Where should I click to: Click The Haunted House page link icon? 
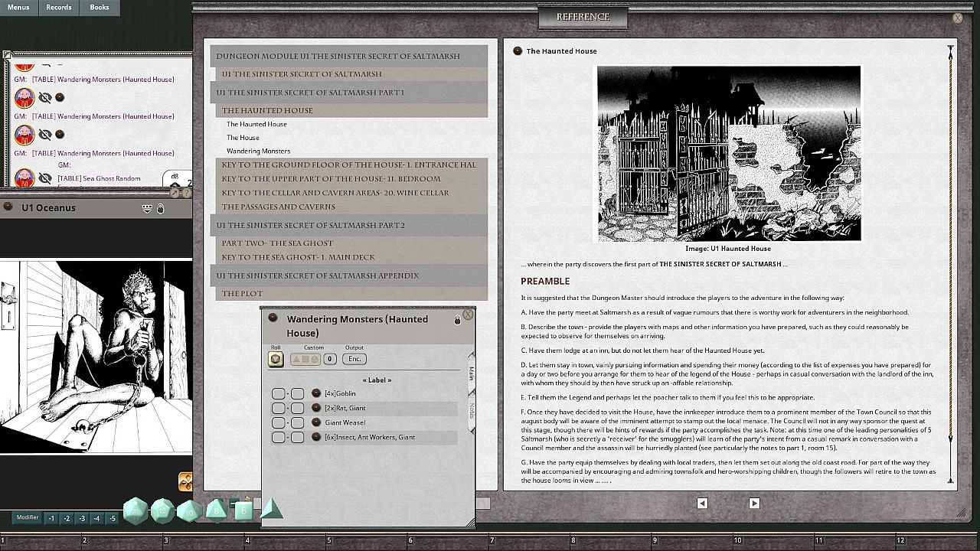point(518,51)
